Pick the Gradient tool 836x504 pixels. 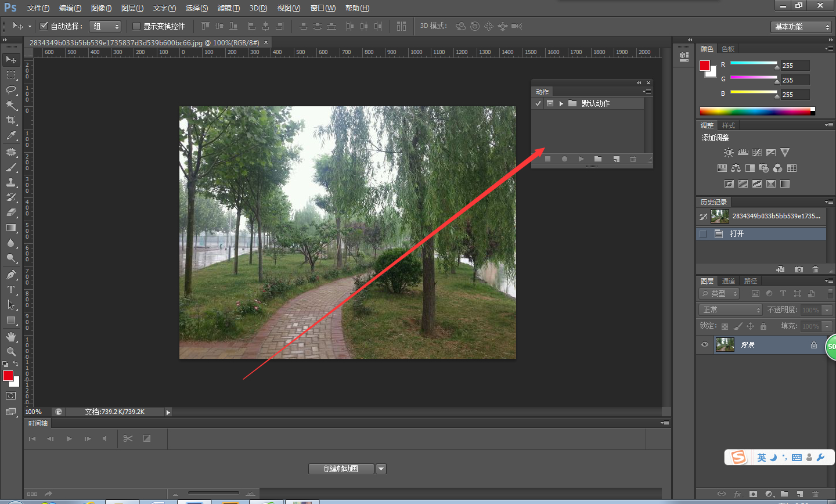(11, 228)
